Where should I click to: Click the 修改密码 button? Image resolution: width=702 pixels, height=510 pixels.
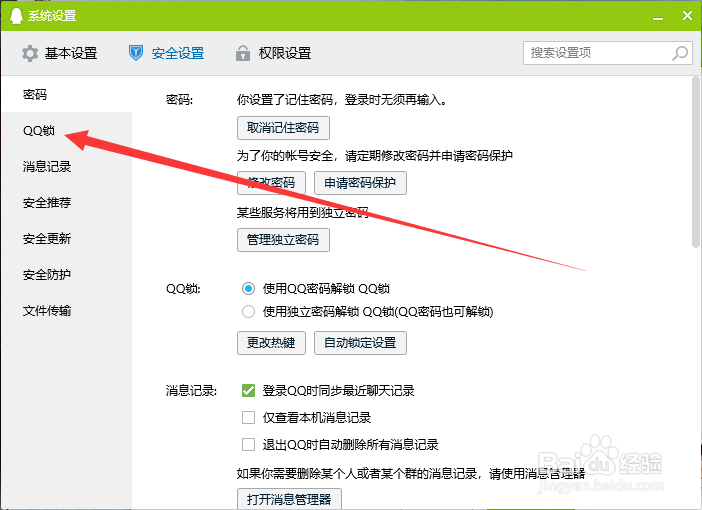click(271, 183)
